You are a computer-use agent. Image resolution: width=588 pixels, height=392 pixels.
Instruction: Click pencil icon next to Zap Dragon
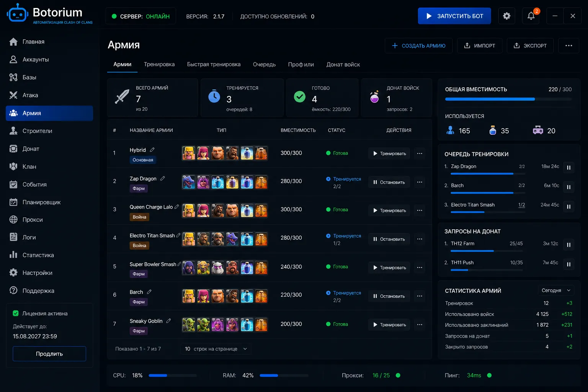(x=163, y=178)
